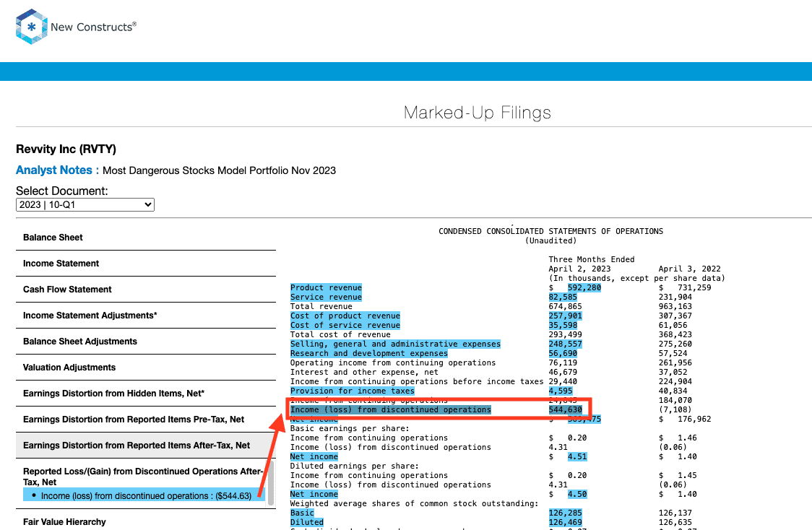The image size is (812, 530).
Task: Click the highlighted 126,285 value
Action: pos(565,513)
